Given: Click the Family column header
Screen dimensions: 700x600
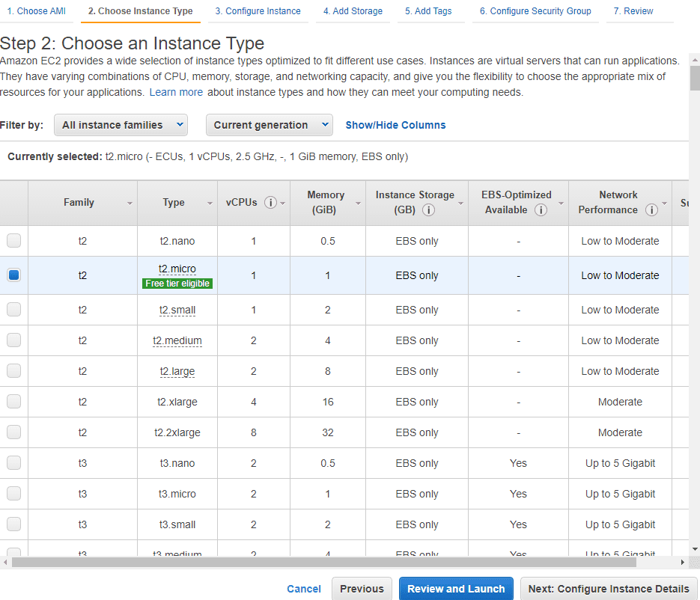Looking at the screenshot, I should (x=82, y=203).
